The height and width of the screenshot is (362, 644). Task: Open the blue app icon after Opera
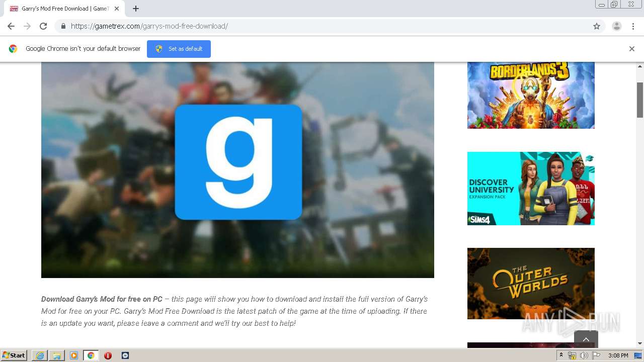[125, 355]
